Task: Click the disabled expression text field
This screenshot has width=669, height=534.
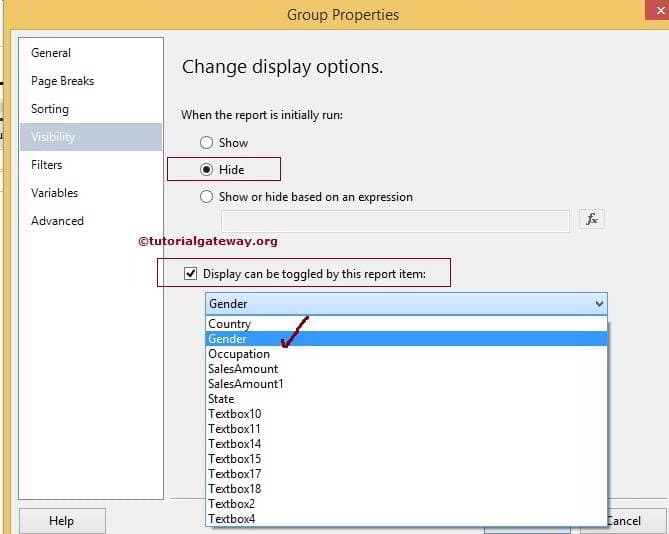Action: (395, 221)
